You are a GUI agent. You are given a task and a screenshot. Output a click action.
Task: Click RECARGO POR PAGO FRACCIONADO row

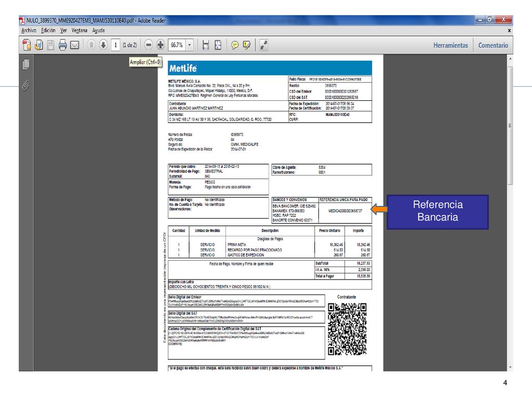tap(255, 250)
